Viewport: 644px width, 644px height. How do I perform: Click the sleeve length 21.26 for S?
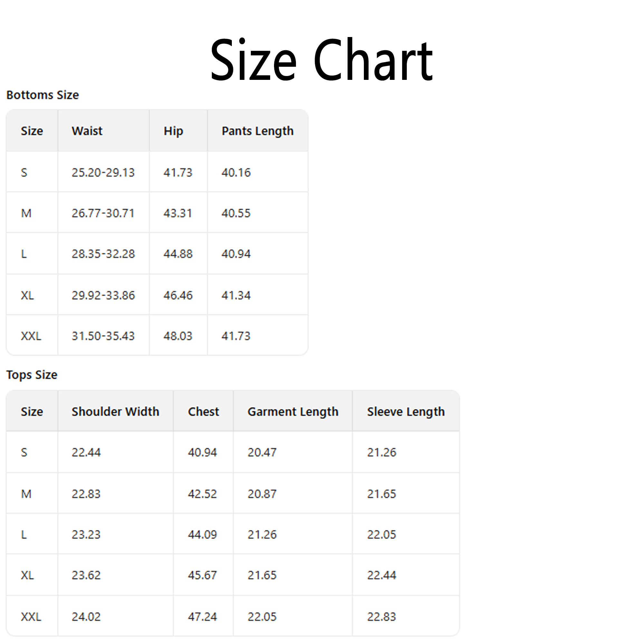(382, 452)
